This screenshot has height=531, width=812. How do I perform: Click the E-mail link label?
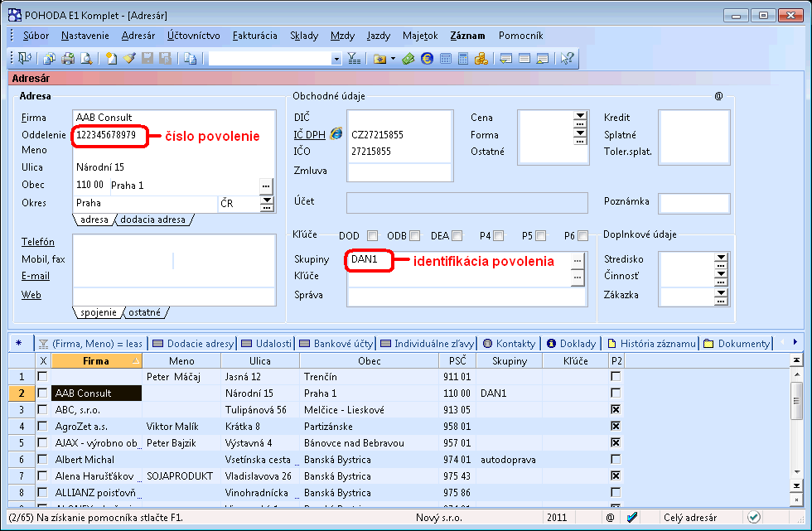(35, 276)
